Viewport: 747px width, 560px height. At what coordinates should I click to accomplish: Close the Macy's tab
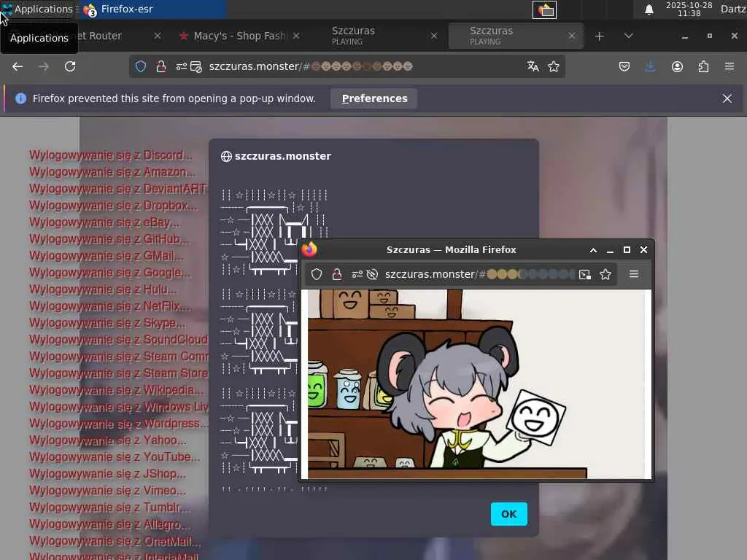296,36
